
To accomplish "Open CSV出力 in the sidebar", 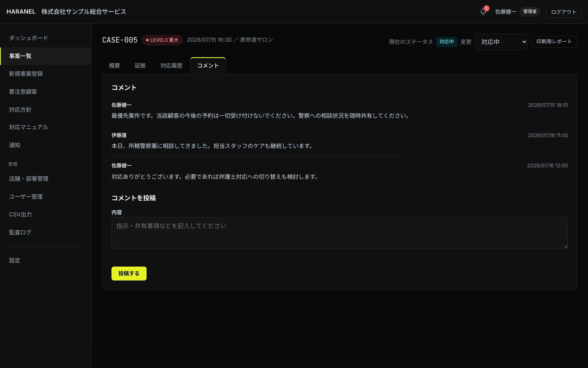I will click(45, 215).
